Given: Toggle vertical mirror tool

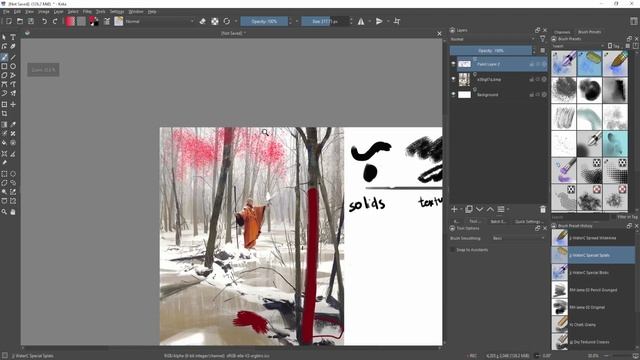Looking at the screenshot, I should click(x=379, y=21).
